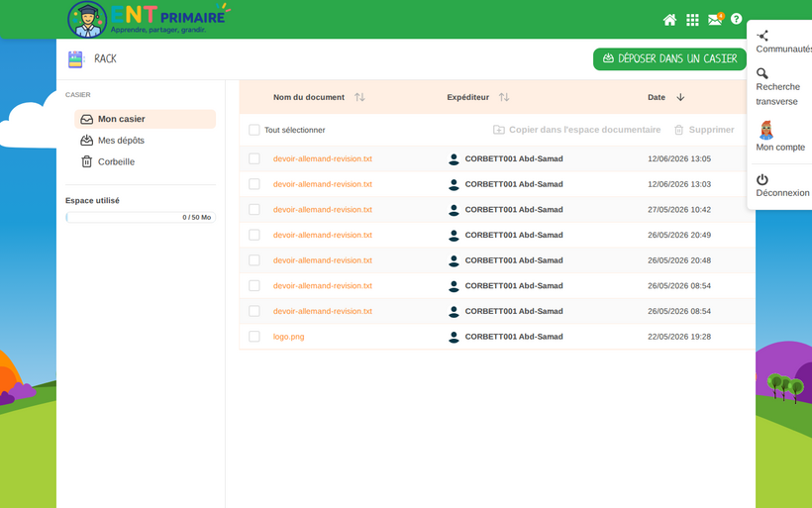Image resolution: width=812 pixels, height=508 pixels.
Task: Check the file dated 26/05/2026 20:49
Action: (x=254, y=235)
